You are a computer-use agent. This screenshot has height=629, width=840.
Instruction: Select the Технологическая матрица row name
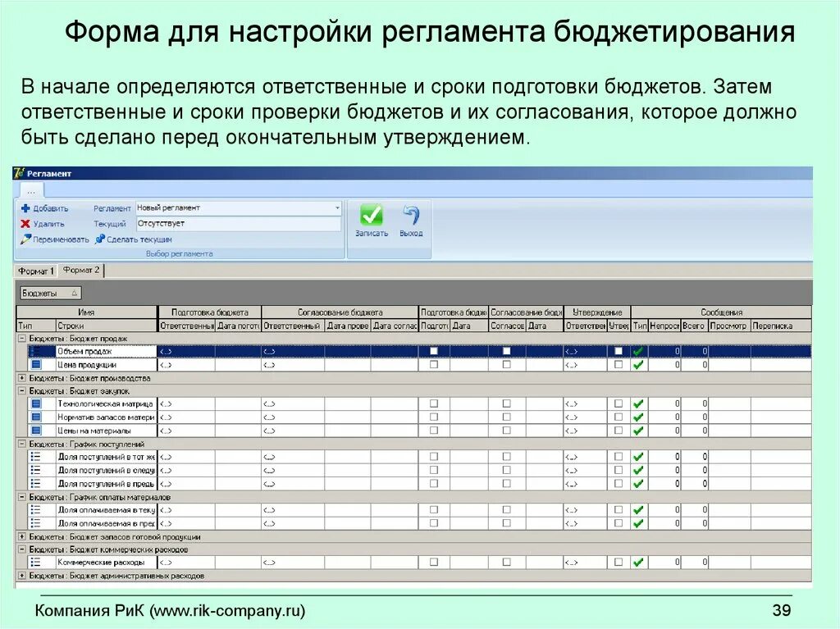click(105, 404)
